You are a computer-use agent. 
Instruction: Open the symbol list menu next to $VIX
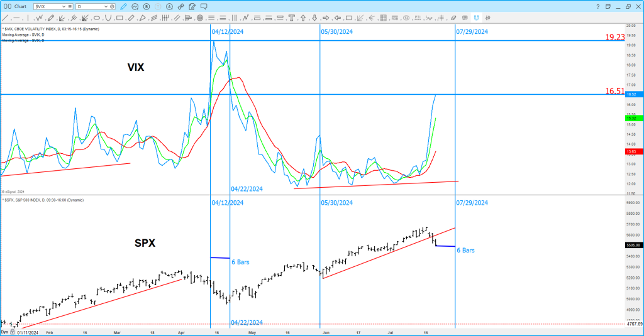tap(70, 6)
